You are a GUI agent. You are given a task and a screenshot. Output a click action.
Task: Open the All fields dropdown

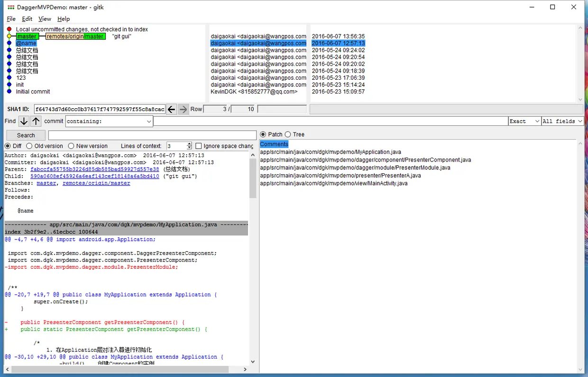(x=562, y=121)
